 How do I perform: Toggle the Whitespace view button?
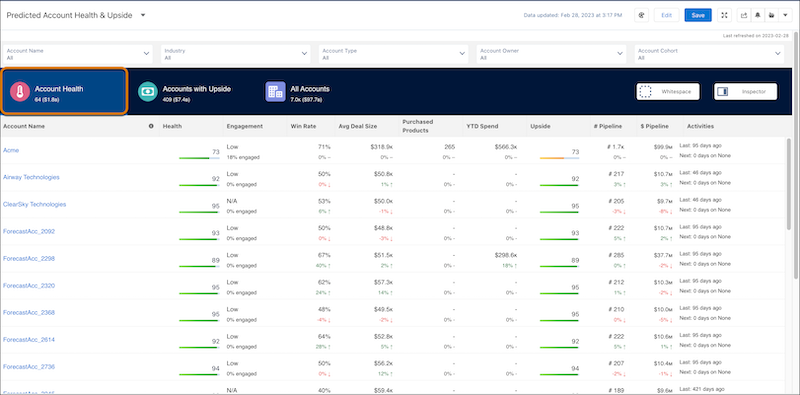click(668, 92)
